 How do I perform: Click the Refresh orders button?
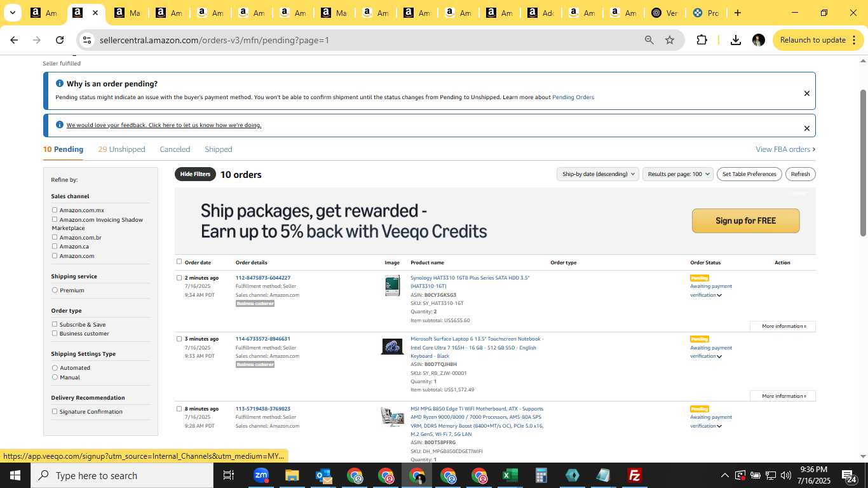tap(800, 174)
